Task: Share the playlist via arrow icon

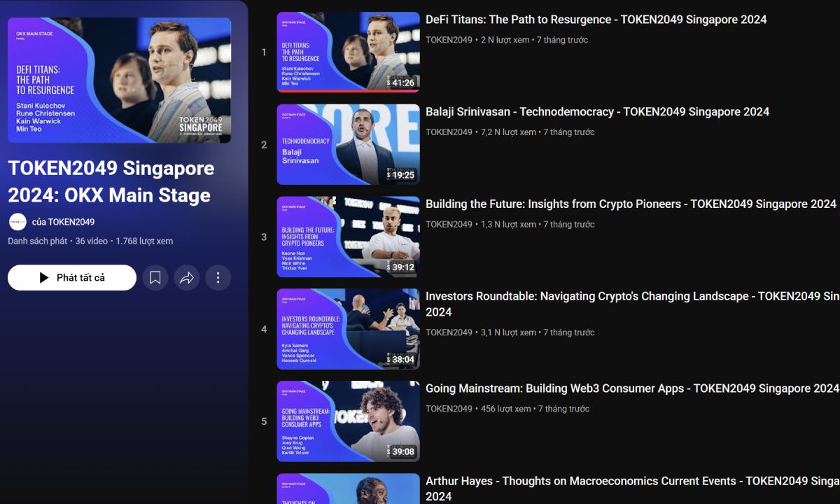Action: (x=187, y=278)
